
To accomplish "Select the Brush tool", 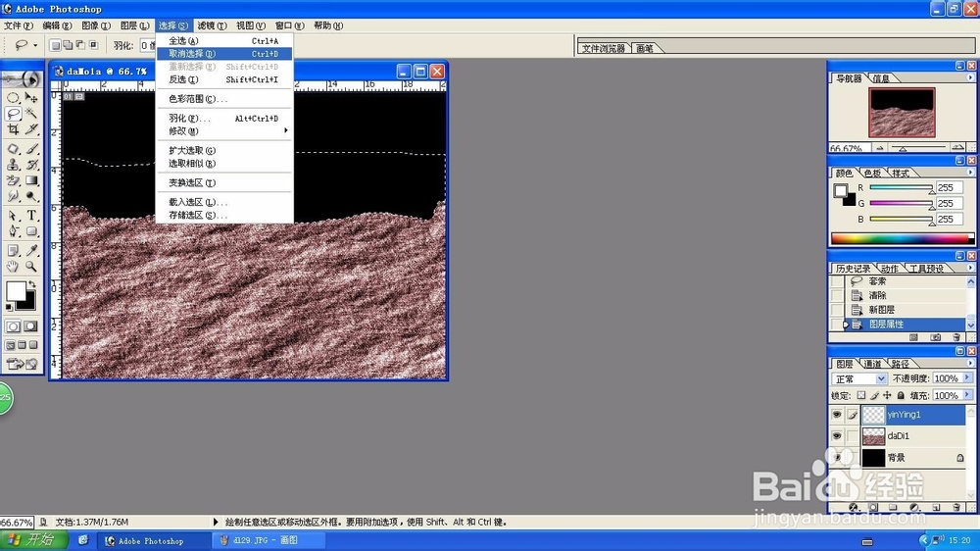I will [31, 149].
